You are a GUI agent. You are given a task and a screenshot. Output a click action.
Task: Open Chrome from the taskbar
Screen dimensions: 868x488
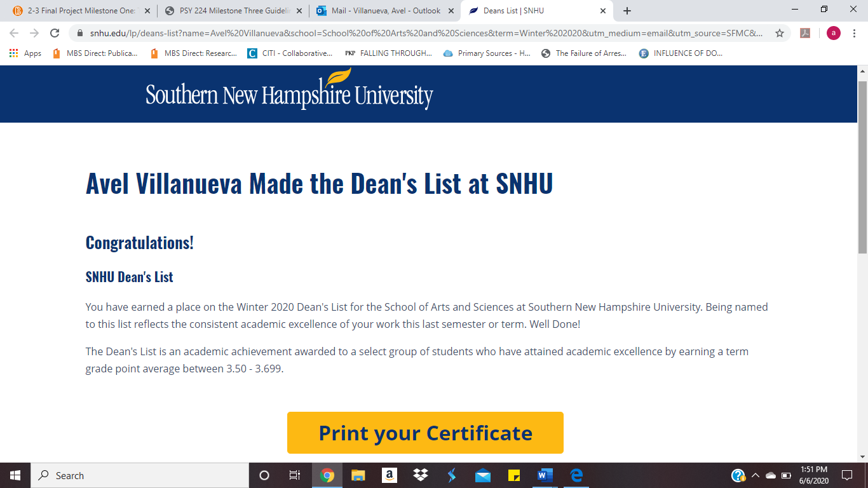[x=327, y=475]
